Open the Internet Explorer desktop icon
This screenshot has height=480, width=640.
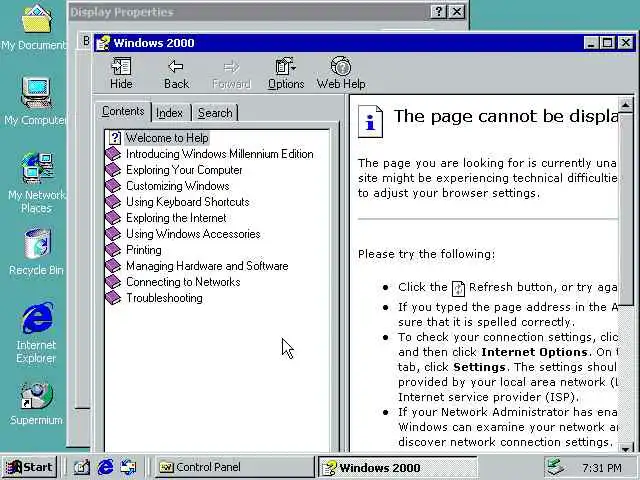pyautogui.click(x=37, y=318)
